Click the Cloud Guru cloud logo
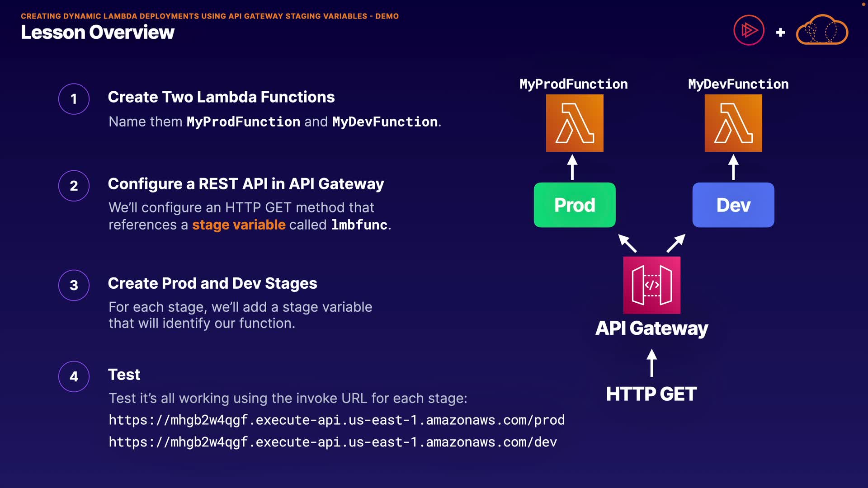Image resolution: width=868 pixels, height=488 pixels. point(822,31)
